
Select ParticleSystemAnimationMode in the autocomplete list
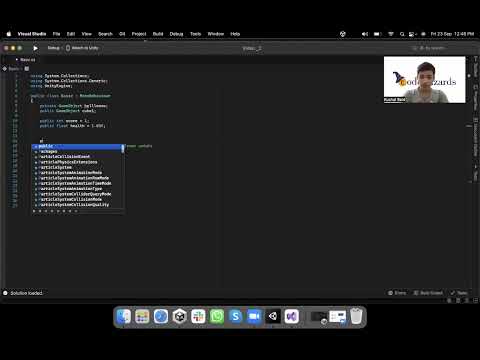(x=78, y=173)
